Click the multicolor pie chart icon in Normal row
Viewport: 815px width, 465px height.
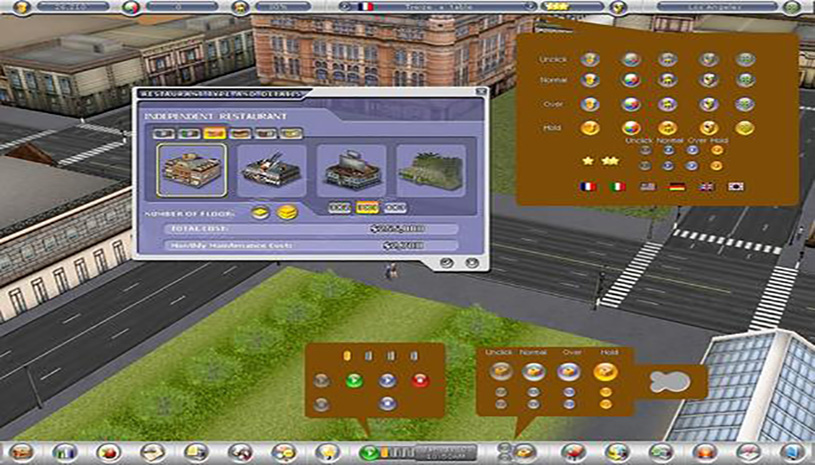[630, 81]
